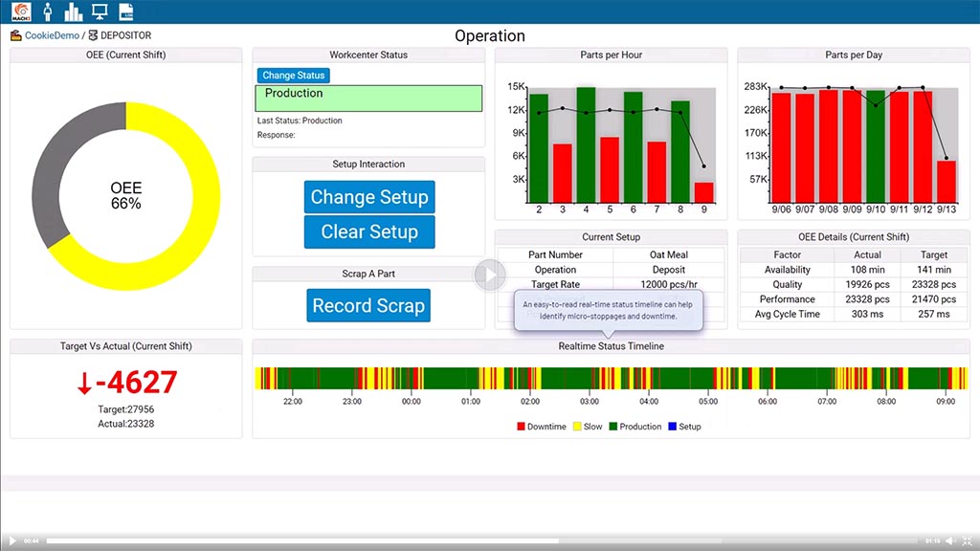
Task: Open the bar chart reports icon
Action: [73, 11]
